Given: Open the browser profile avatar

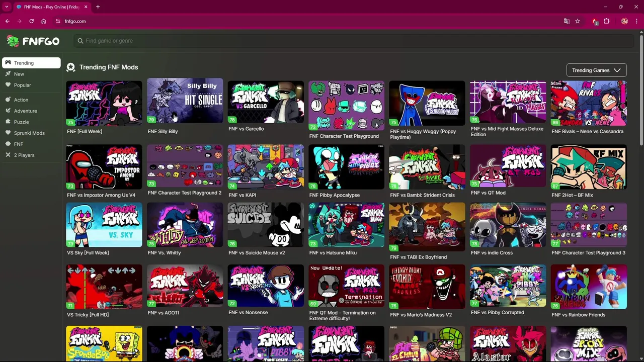Looking at the screenshot, I should click(x=624, y=21).
